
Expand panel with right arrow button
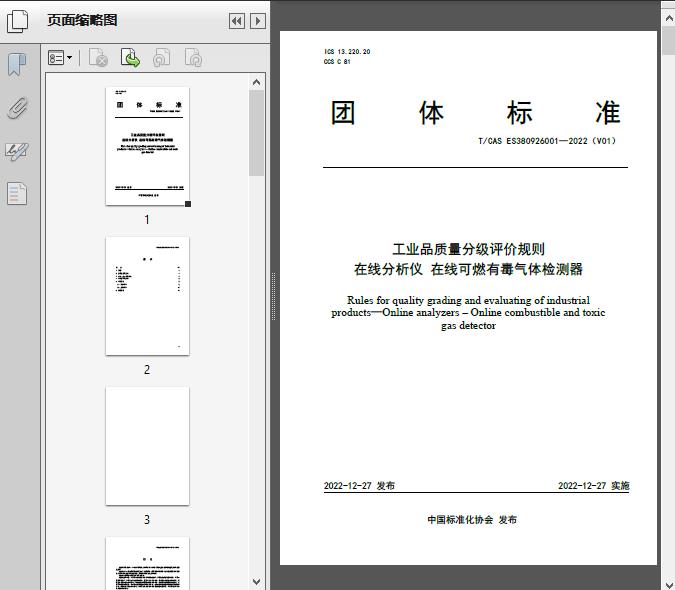tap(258, 21)
